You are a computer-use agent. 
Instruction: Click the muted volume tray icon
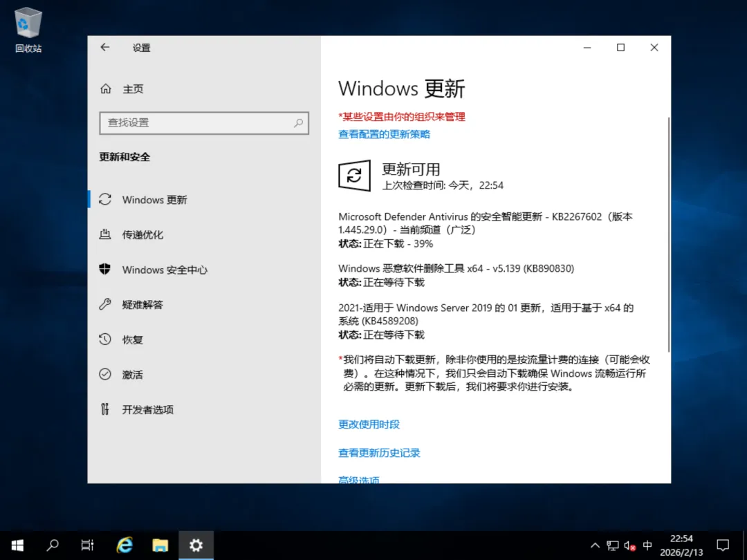point(630,545)
